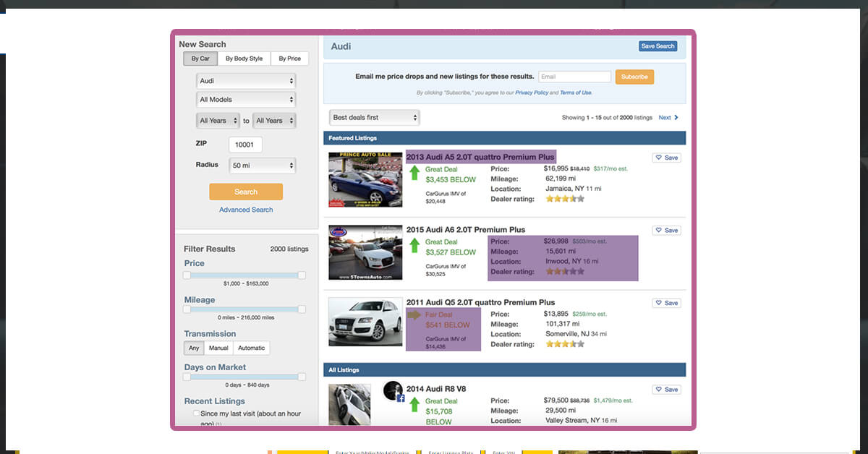Screen dimensions: 868x454
Task: Click the chevron icon beside Next
Action: tap(676, 117)
